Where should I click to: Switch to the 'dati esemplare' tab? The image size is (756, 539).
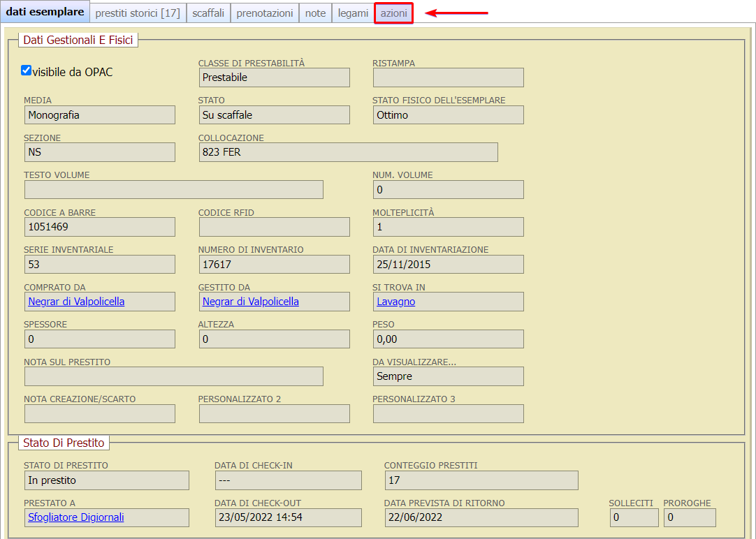click(45, 13)
